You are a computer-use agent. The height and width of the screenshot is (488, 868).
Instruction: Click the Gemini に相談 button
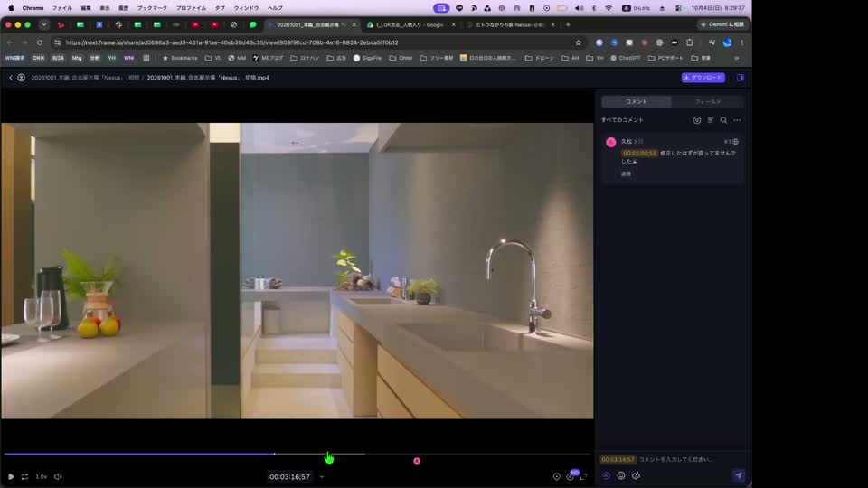(x=722, y=24)
